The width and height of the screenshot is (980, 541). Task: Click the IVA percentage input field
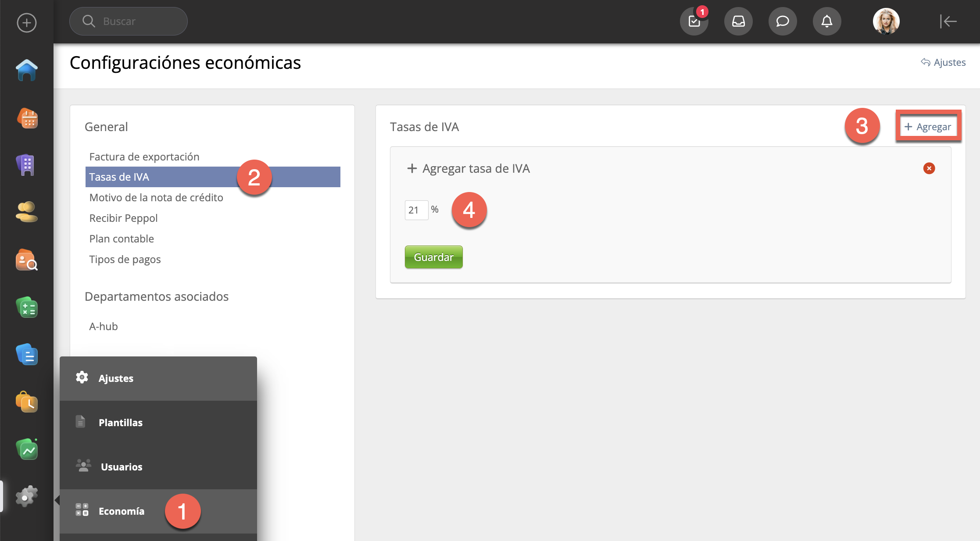[x=416, y=210]
